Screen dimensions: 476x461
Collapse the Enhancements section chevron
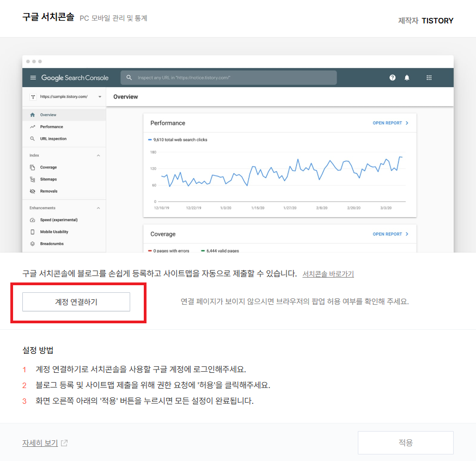click(x=99, y=208)
